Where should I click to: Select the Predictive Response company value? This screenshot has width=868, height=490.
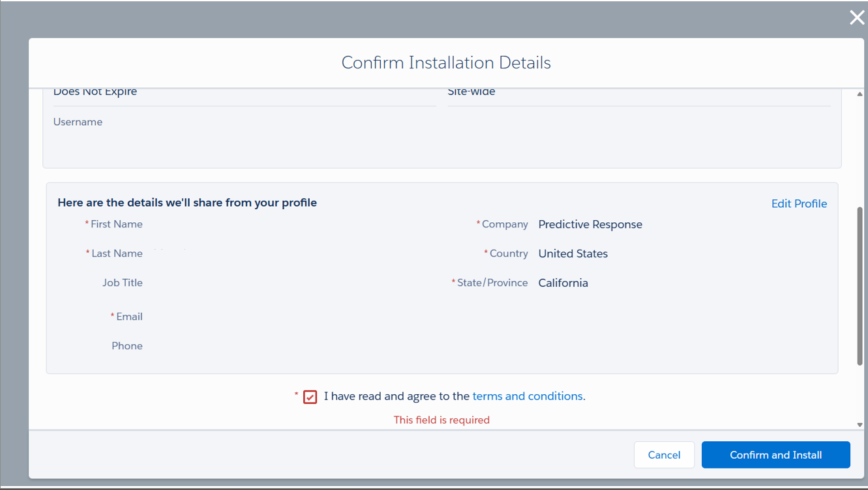590,224
